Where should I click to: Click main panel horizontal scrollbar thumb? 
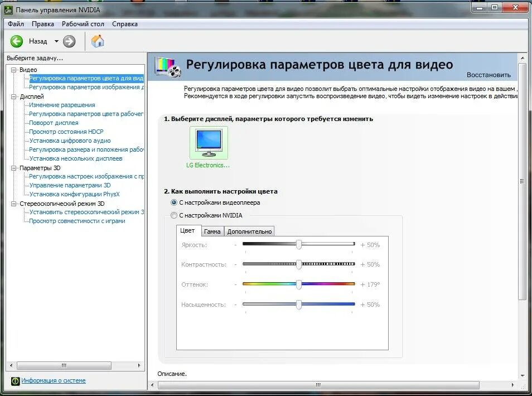318,385
